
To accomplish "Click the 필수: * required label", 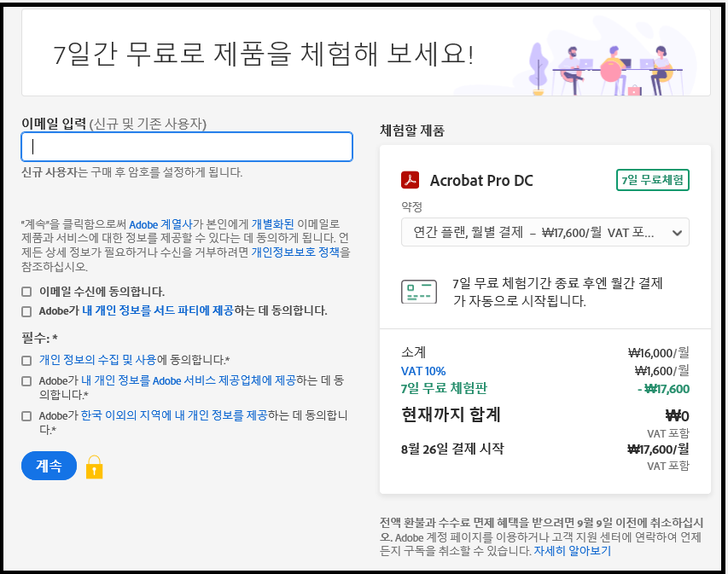I will point(39,338).
